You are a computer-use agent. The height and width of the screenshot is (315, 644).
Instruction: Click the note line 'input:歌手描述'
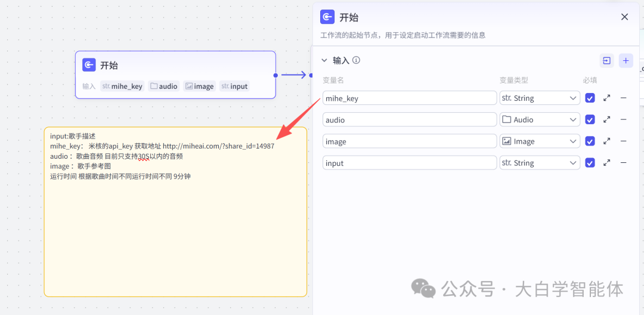click(73, 135)
